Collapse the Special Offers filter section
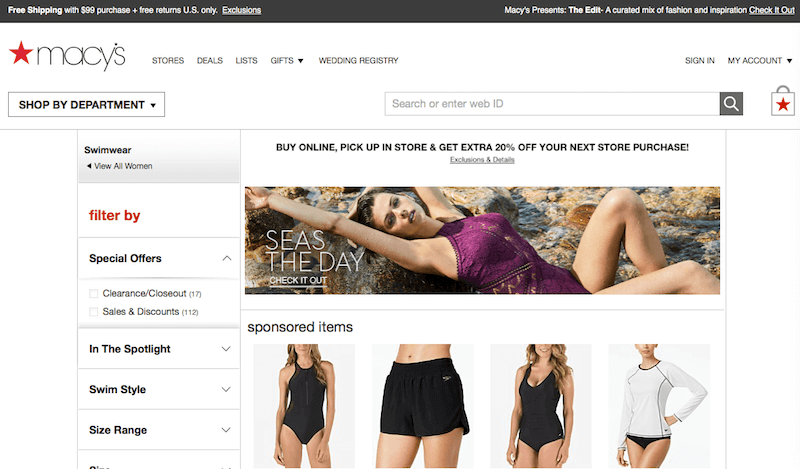The width and height of the screenshot is (800, 469). point(227,258)
